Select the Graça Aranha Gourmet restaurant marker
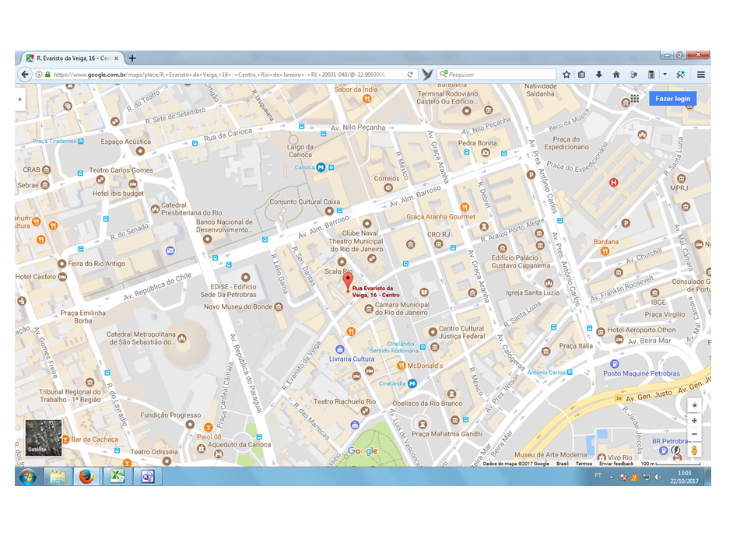The height and width of the screenshot is (560, 747). click(465, 207)
